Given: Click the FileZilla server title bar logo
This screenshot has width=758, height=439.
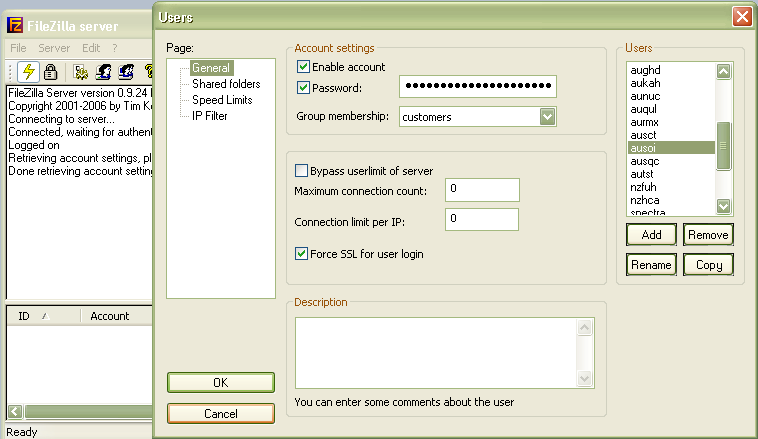Looking at the screenshot, I should (x=15, y=25).
